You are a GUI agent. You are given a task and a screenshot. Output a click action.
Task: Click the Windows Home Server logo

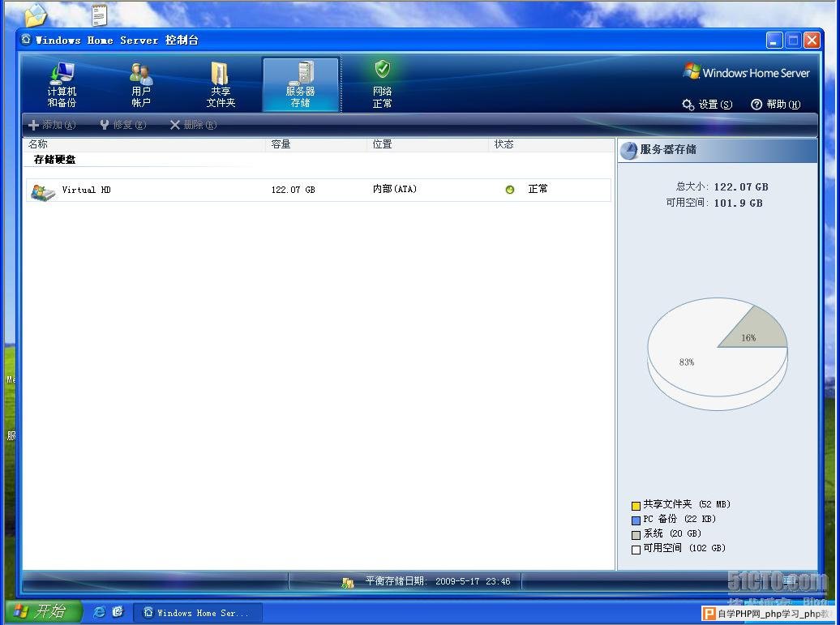[747, 72]
